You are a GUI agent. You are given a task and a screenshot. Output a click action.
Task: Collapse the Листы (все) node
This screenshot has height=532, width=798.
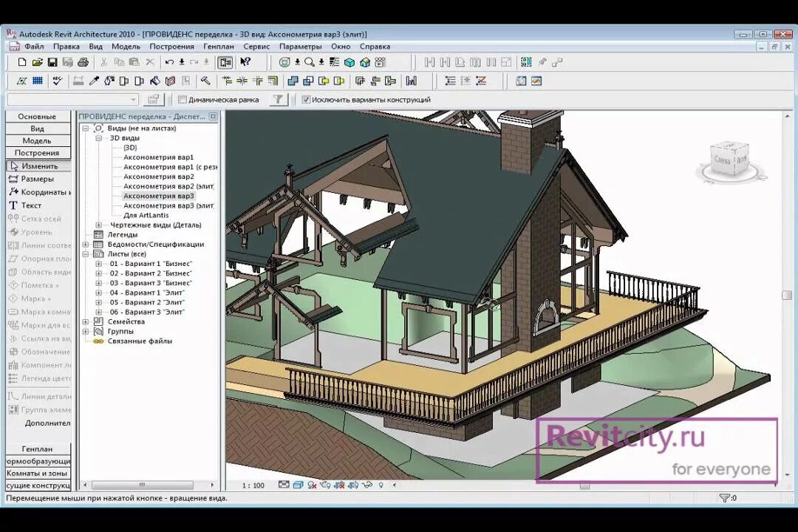pyautogui.click(x=86, y=254)
